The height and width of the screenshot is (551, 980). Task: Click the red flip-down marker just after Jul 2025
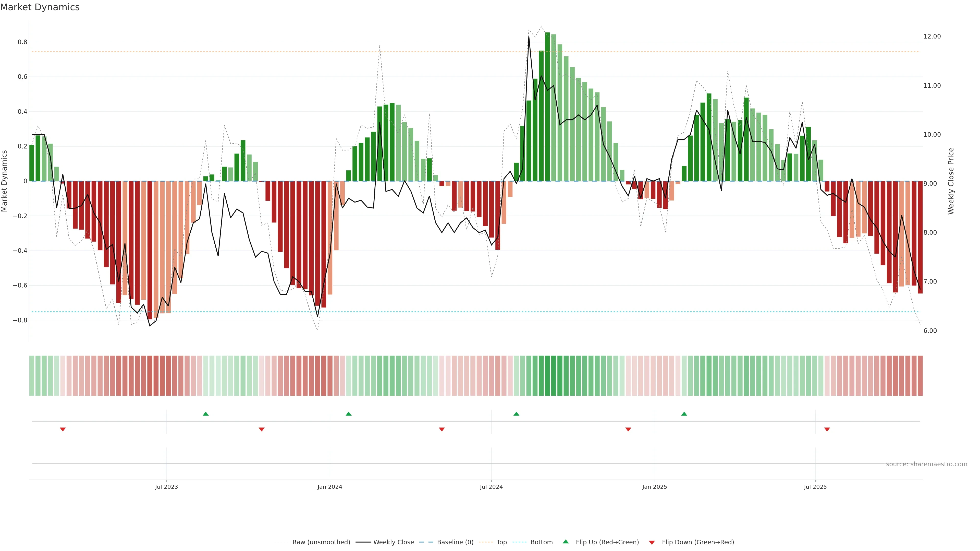[827, 429]
